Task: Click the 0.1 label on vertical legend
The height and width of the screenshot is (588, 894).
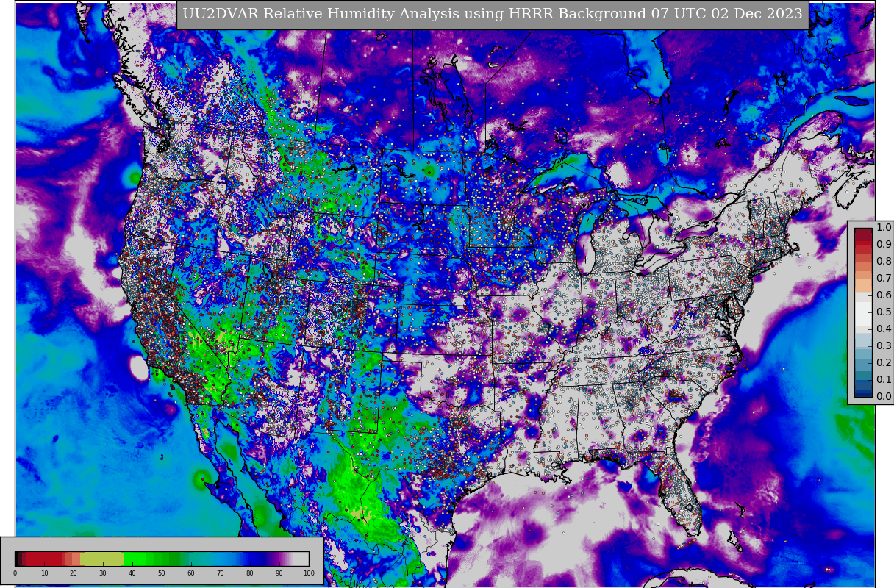Action: pyautogui.click(x=884, y=379)
